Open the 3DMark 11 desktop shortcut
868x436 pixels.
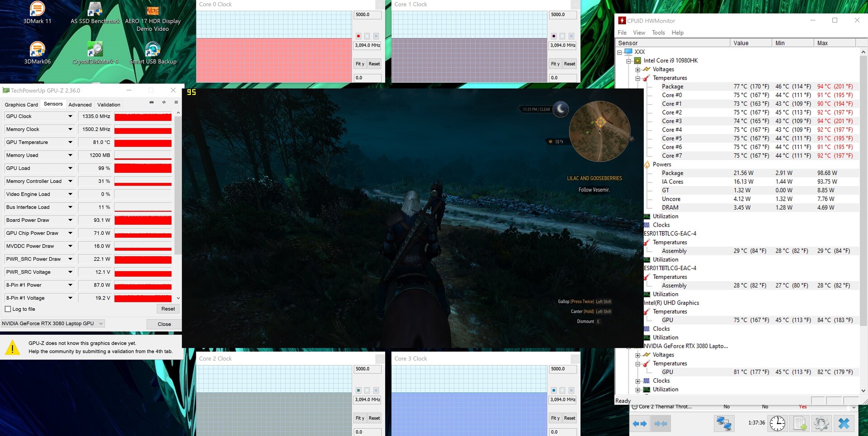[37, 13]
